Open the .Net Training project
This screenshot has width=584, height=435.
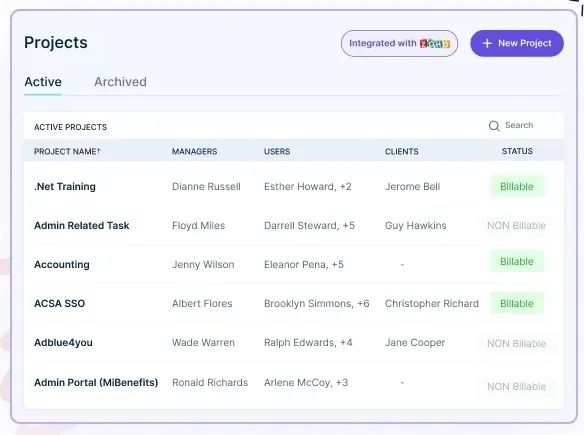pos(65,187)
